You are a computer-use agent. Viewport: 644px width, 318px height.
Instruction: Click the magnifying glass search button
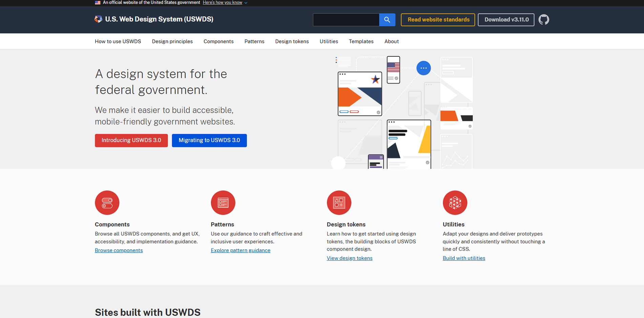(x=387, y=20)
